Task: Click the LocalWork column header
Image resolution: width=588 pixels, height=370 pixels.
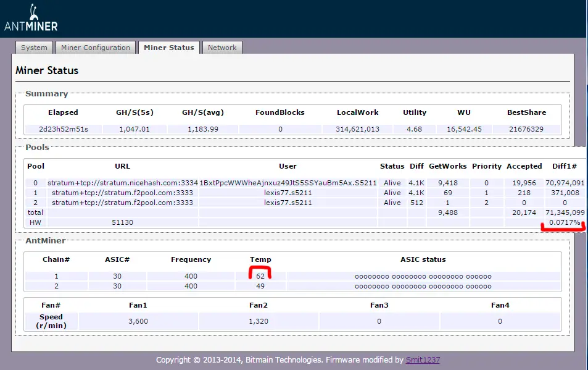Action: pos(357,112)
